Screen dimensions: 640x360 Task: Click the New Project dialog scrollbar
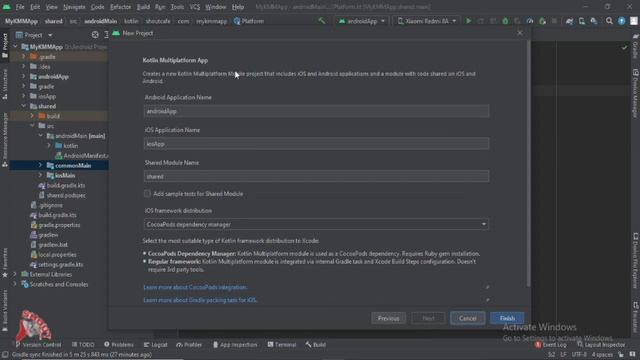click(x=529, y=163)
